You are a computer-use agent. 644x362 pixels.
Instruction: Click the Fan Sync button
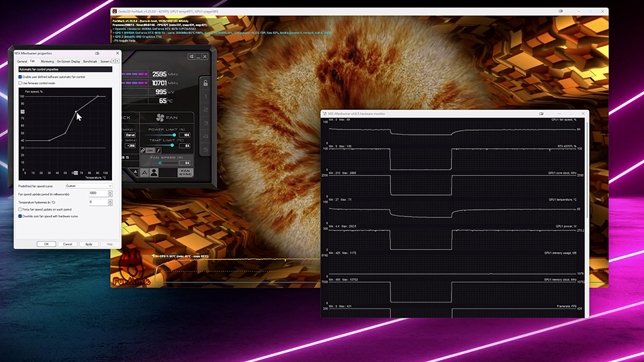(185, 172)
